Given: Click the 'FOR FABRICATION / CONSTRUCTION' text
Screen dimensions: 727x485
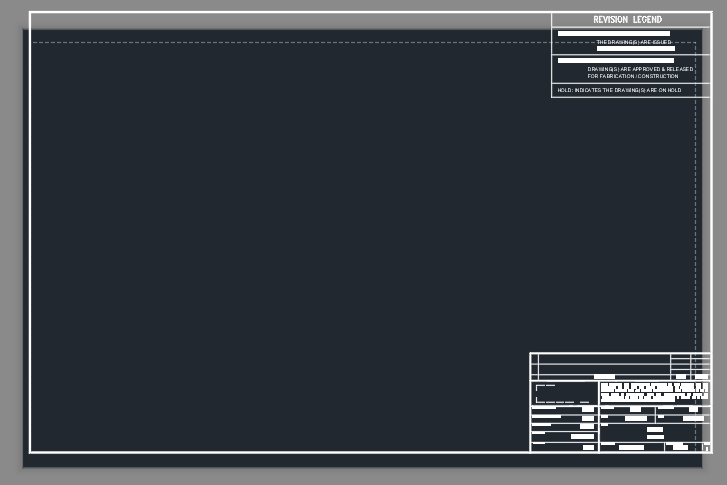Looking at the screenshot, I should [x=632, y=76].
